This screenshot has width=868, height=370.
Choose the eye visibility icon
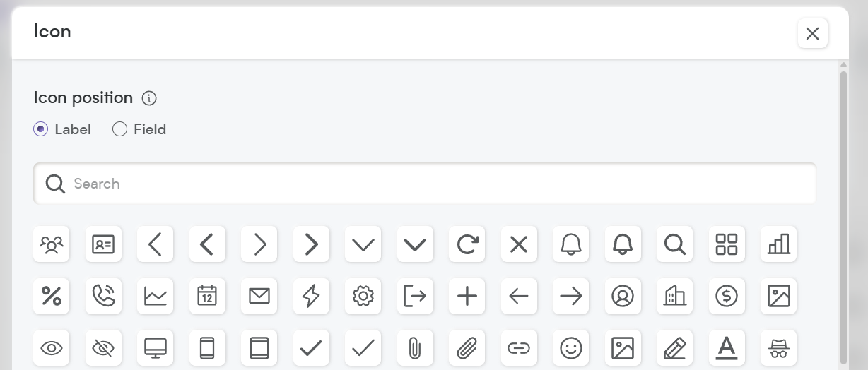[x=52, y=348]
